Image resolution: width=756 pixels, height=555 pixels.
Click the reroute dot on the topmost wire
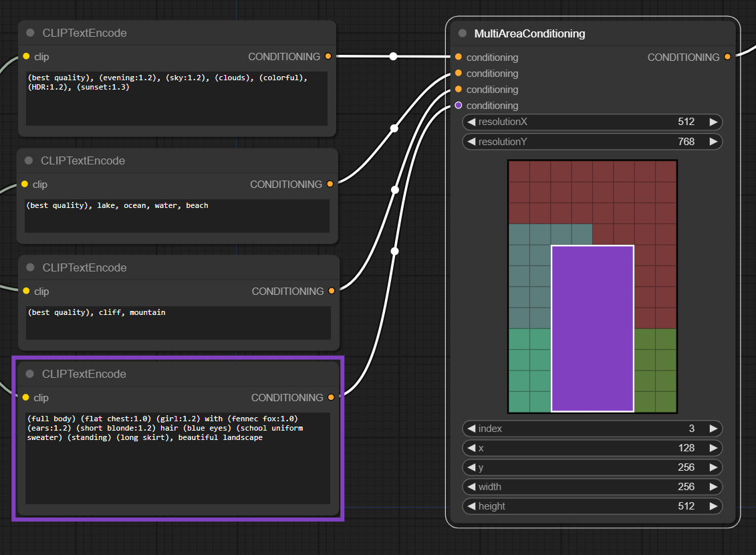coord(393,56)
